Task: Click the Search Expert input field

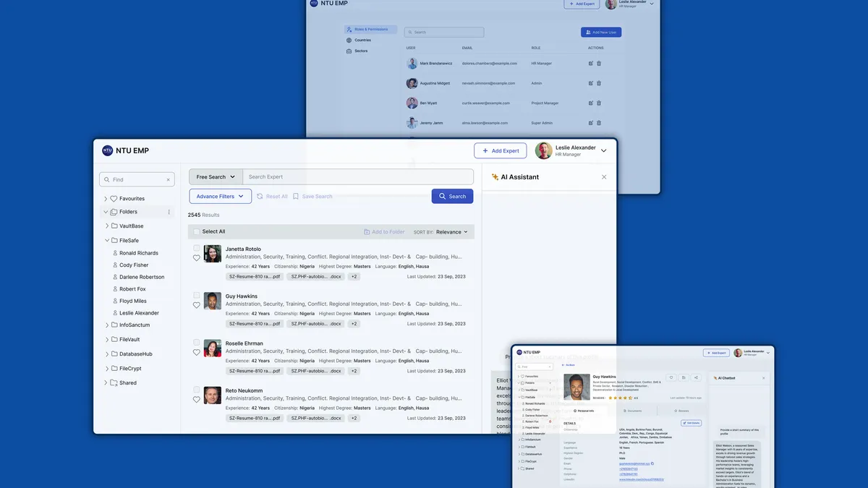Action: pyautogui.click(x=358, y=176)
